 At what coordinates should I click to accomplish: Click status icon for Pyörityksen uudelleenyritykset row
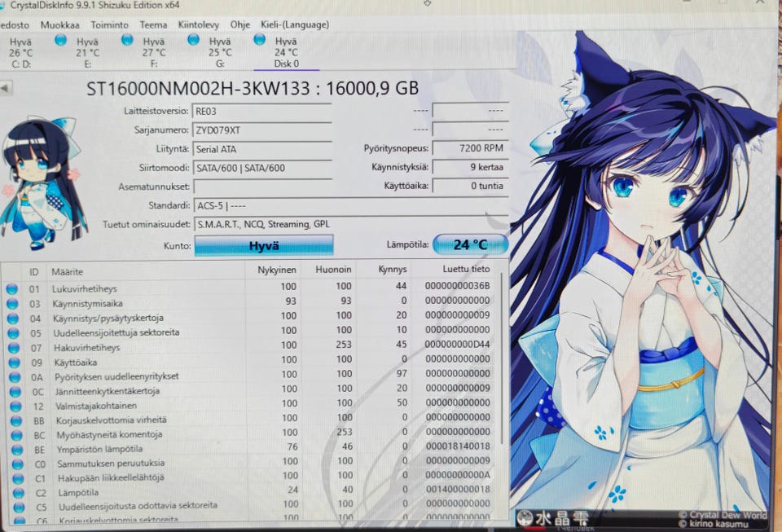coord(15,377)
